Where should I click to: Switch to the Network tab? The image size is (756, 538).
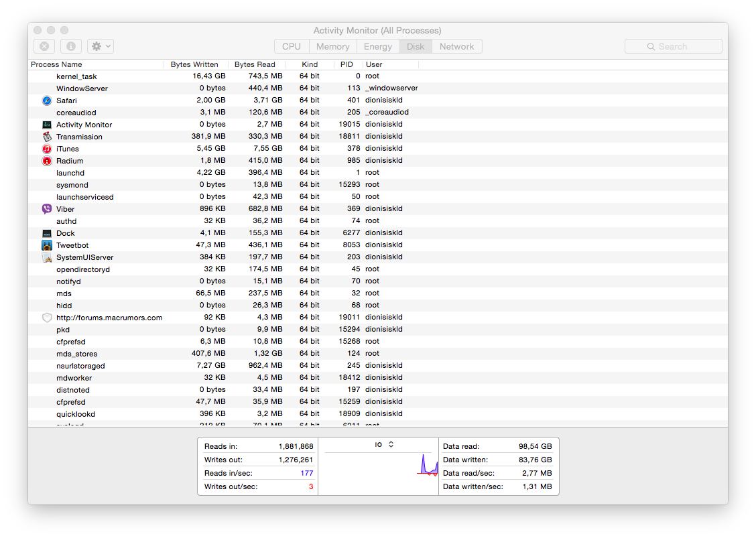[x=456, y=46]
